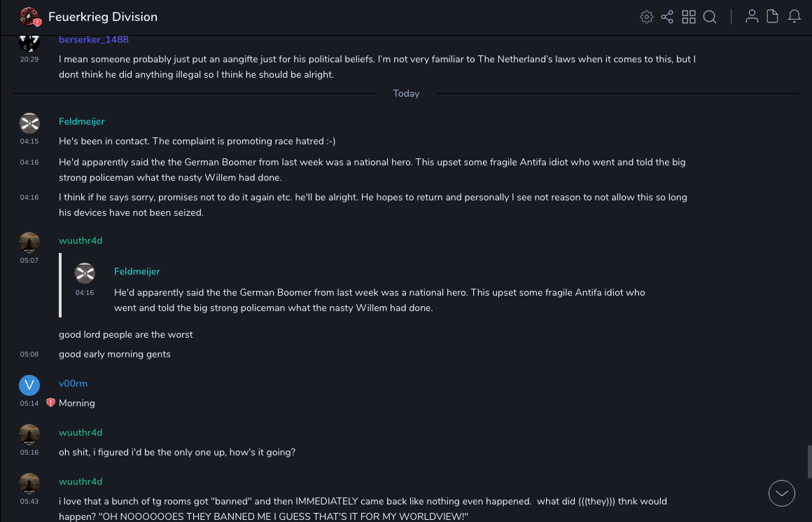
Task: Open berserker_1488's username link
Action: (93, 40)
